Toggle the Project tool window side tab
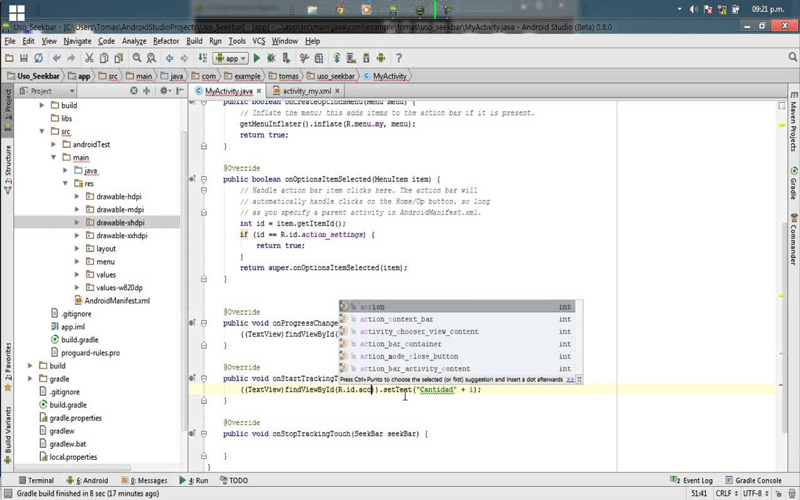This screenshot has width=800, height=500. [6, 105]
